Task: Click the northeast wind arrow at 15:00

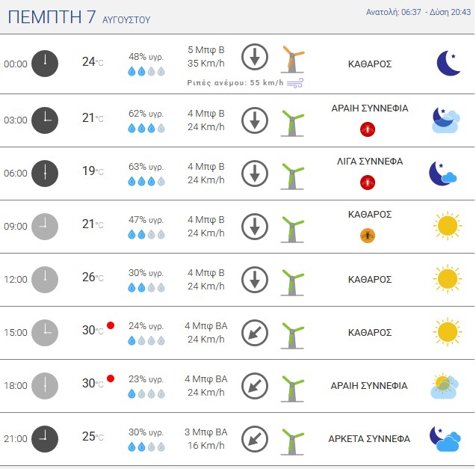Action: (255, 333)
